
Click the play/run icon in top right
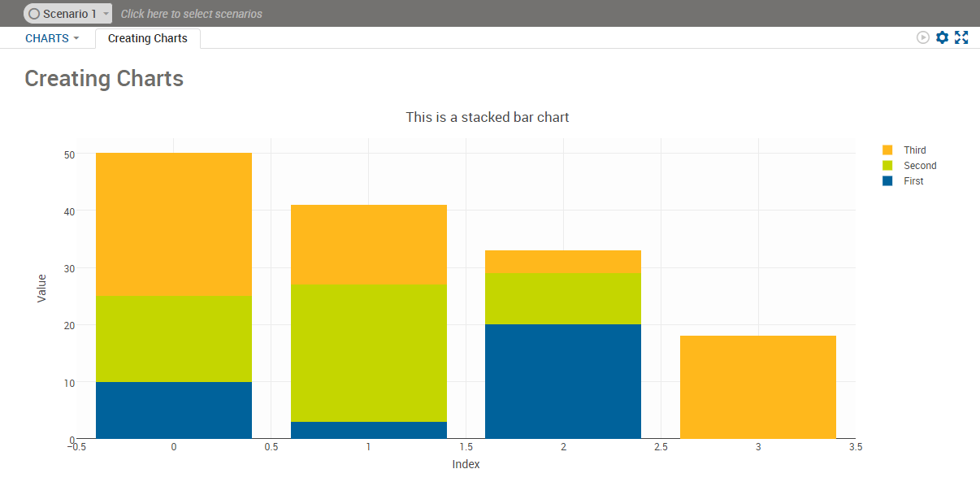923,37
